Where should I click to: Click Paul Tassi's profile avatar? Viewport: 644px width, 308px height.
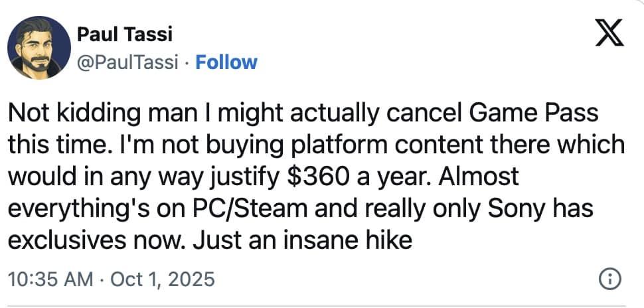click(x=39, y=46)
